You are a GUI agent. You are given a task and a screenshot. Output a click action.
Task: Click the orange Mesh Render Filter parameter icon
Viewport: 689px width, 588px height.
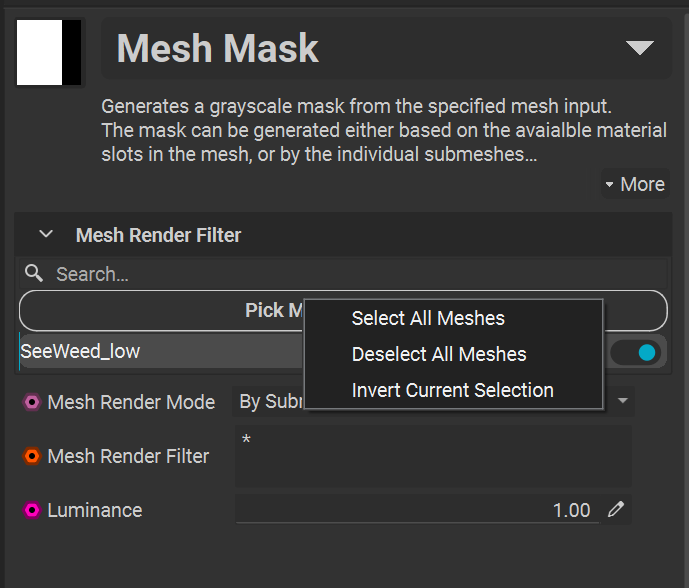(x=32, y=456)
